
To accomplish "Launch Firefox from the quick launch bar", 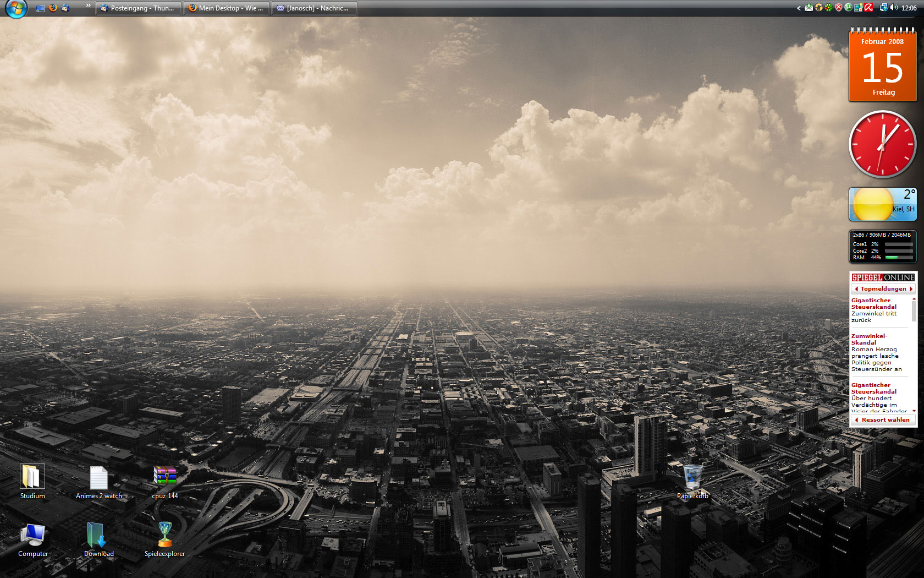I will pyautogui.click(x=53, y=8).
